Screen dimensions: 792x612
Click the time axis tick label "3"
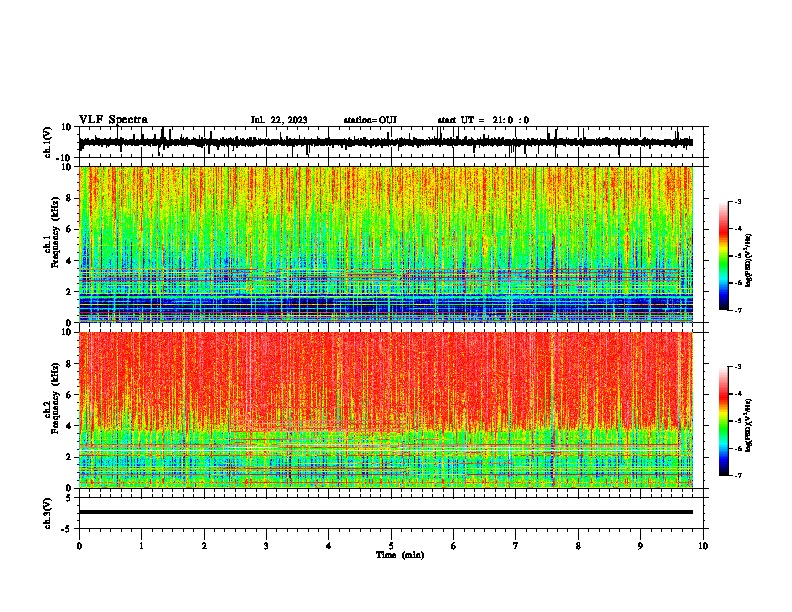266,546
